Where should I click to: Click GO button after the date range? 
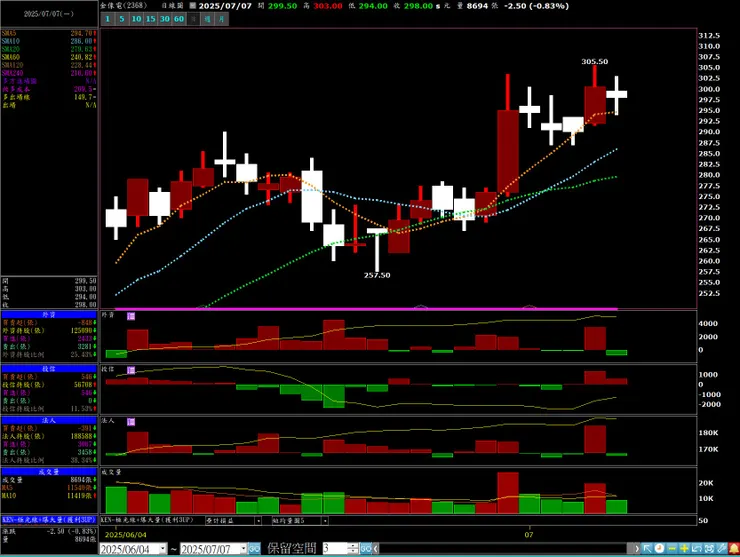click(x=254, y=549)
